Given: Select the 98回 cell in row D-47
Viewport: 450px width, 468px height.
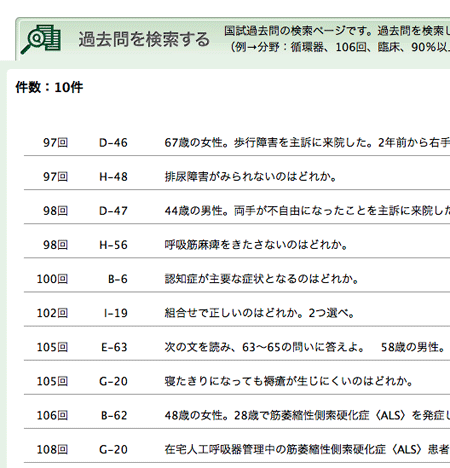Looking at the screenshot, I should click(55, 211).
